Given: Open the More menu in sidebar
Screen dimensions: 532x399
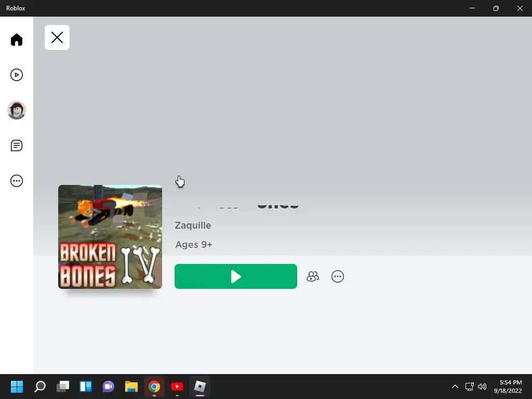Looking at the screenshot, I should tap(16, 181).
